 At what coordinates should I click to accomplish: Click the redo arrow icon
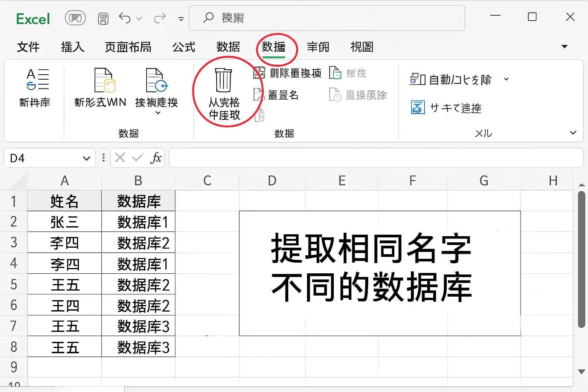(160, 18)
